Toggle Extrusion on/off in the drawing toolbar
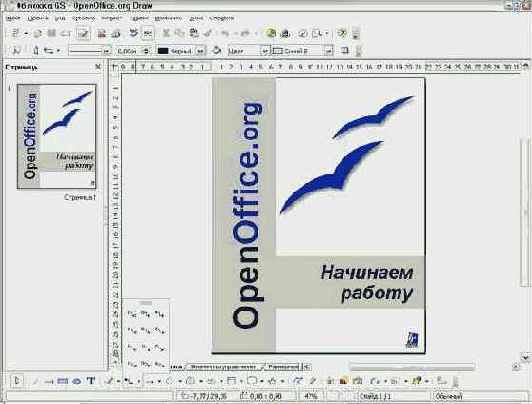Viewport: 532px width, 404px height. pyautogui.click(x=441, y=381)
